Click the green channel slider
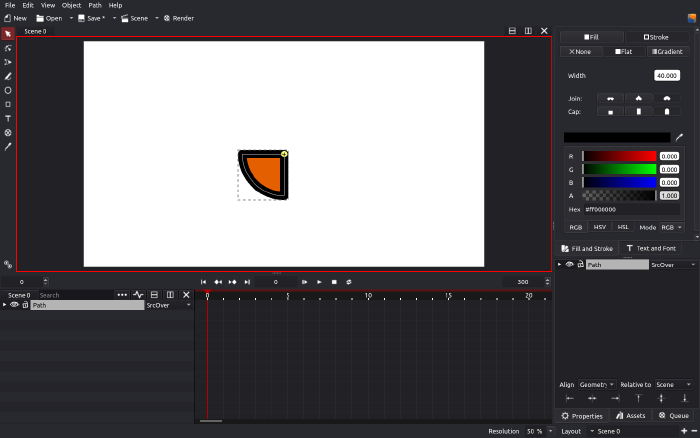700x438 pixels. [619, 169]
